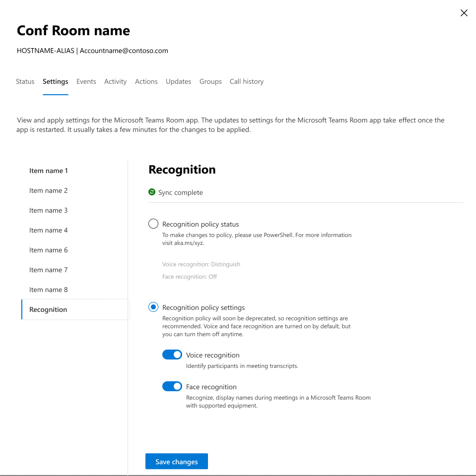The image size is (476, 476).
Task: Select Recognition policy settings radio button
Action: click(153, 307)
